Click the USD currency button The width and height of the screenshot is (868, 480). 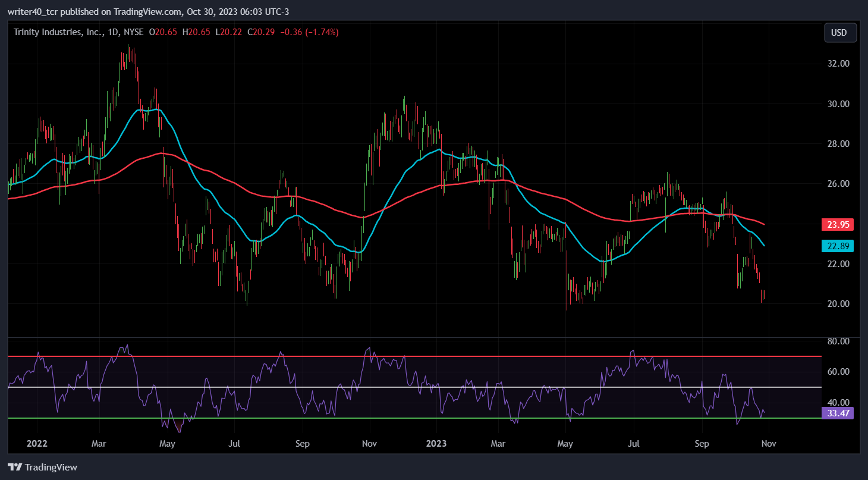coord(840,33)
